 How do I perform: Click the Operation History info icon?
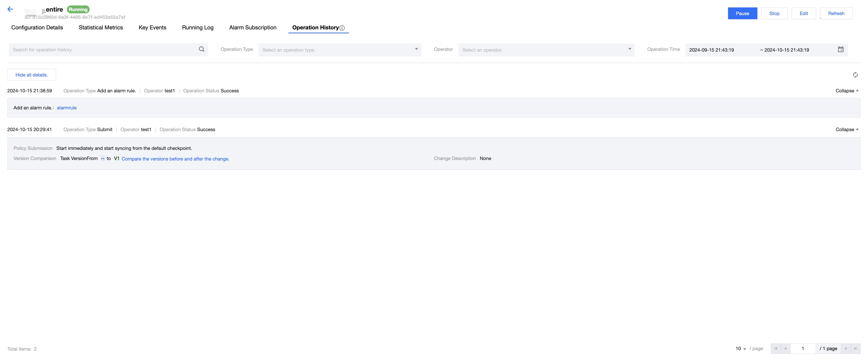click(x=342, y=28)
